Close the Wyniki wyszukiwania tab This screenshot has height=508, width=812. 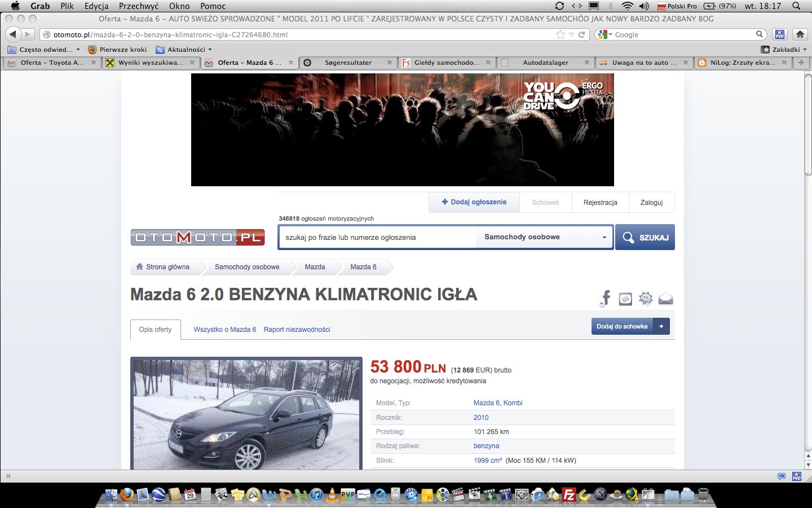point(192,63)
